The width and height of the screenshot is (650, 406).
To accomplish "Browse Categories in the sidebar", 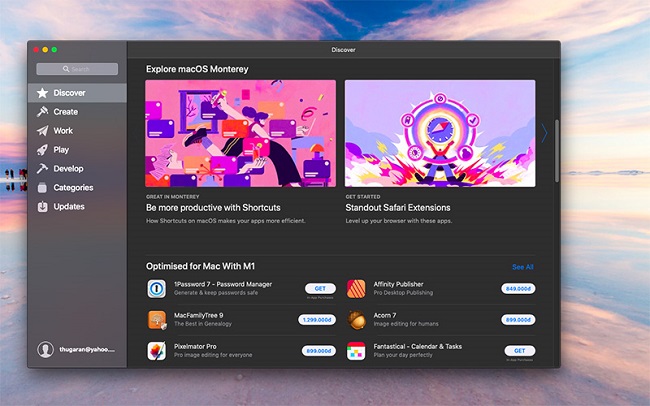I will [x=72, y=188].
